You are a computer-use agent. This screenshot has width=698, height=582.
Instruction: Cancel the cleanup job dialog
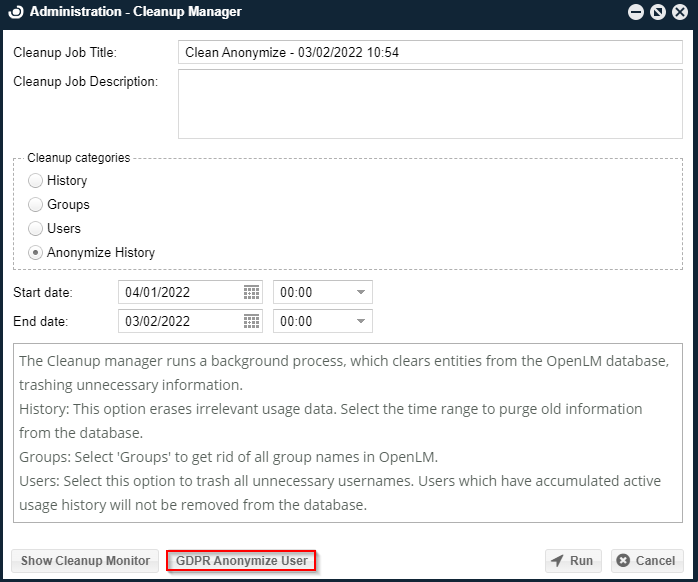[x=646, y=561]
